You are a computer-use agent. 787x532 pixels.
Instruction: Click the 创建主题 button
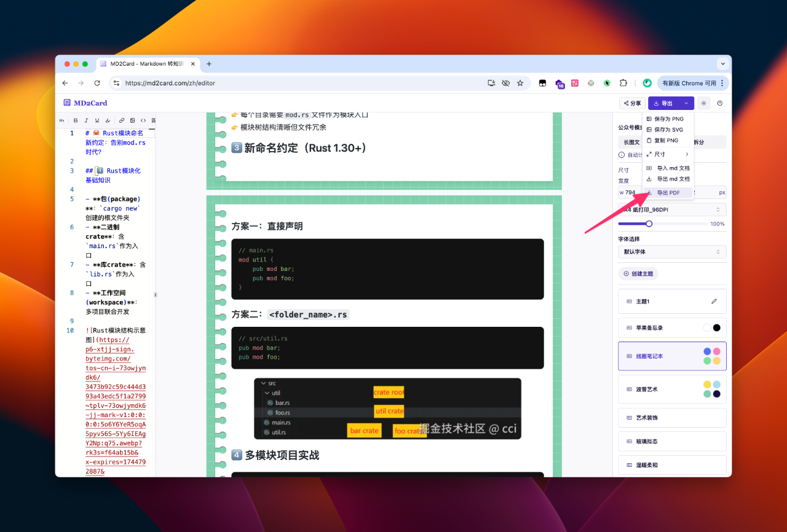[x=638, y=274]
